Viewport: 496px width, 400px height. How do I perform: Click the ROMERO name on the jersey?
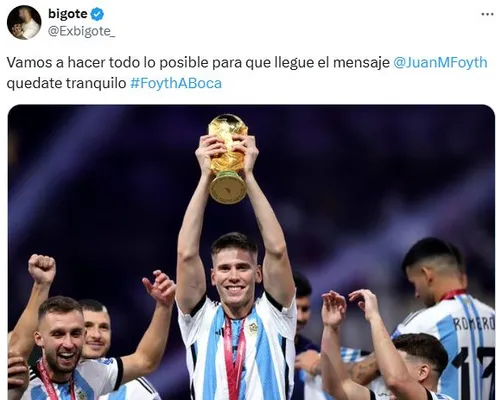coord(474,323)
